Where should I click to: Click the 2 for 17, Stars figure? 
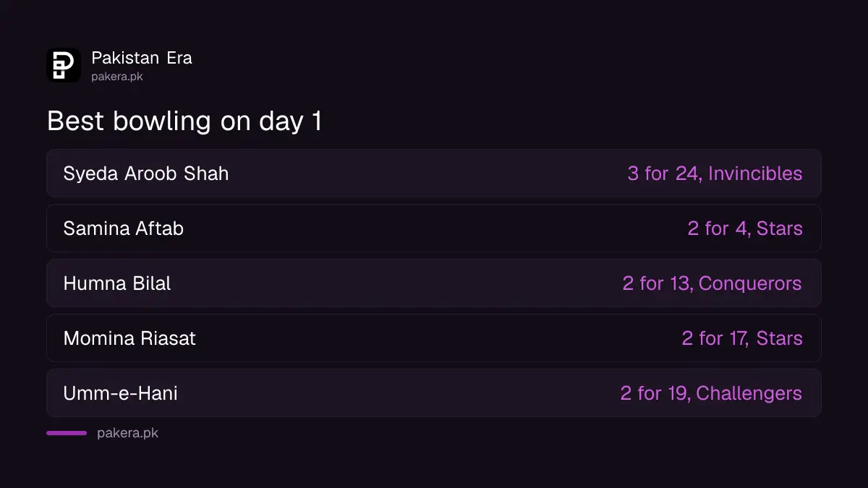pyautogui.click(x=742, y=338)
